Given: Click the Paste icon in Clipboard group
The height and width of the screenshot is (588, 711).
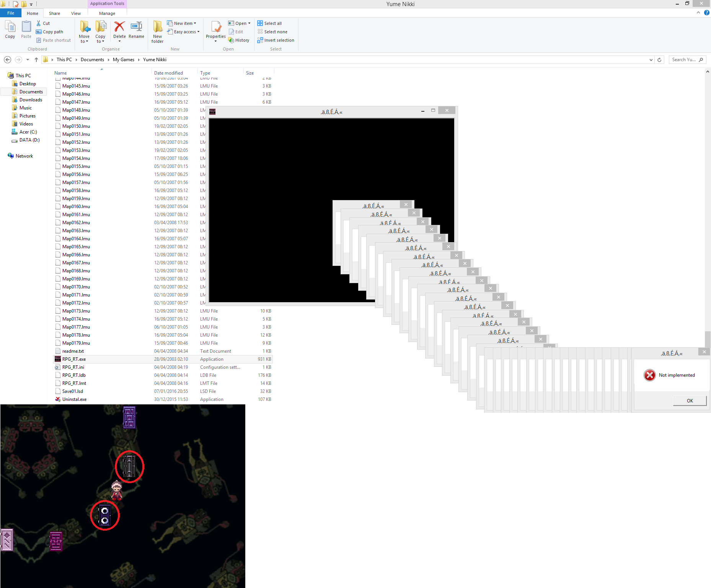Looking at the screenshot, I should click(x=26, y=30).
